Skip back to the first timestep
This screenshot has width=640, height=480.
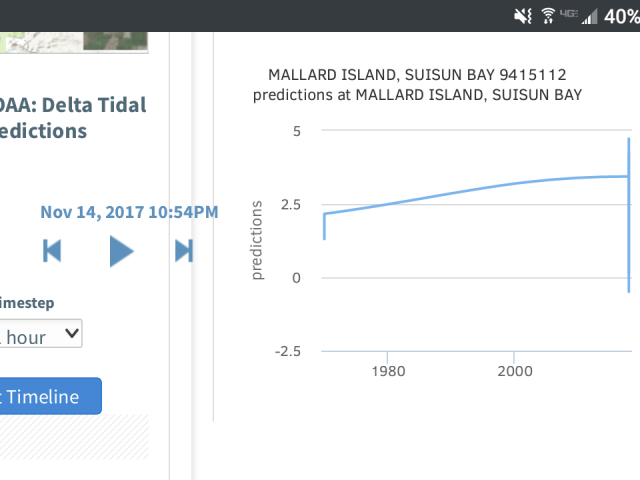[52, 250]
